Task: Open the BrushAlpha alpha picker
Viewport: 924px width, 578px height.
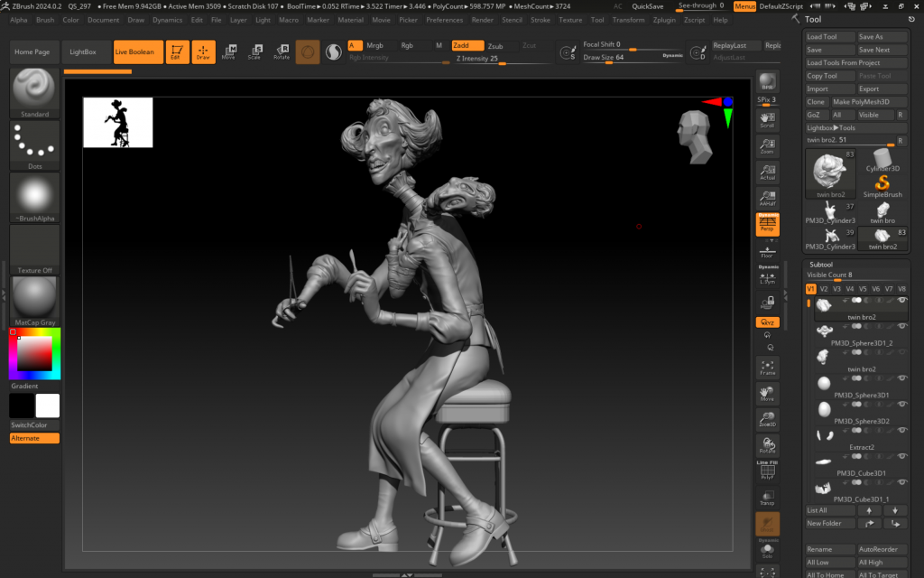Action: (34, 197)
